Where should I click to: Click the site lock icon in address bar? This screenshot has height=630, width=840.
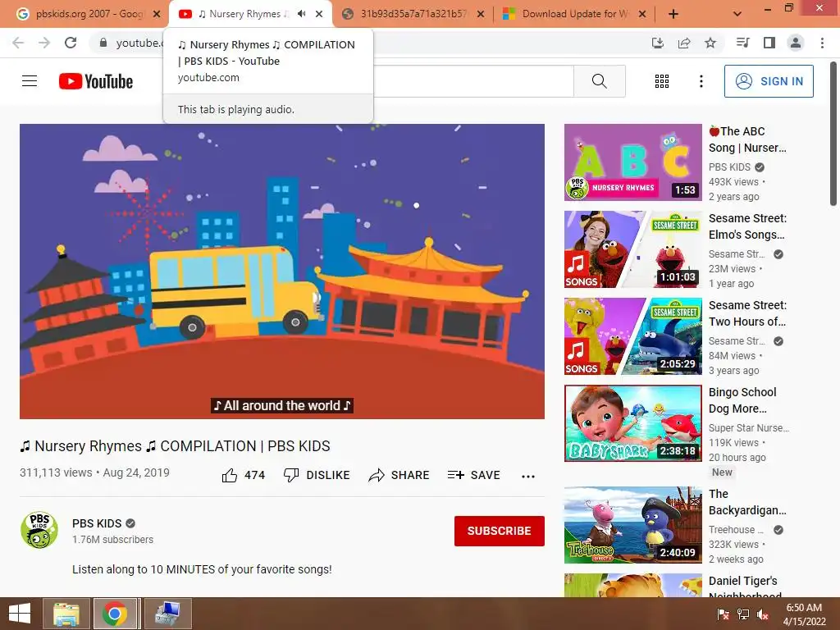(x=103, y=43)
